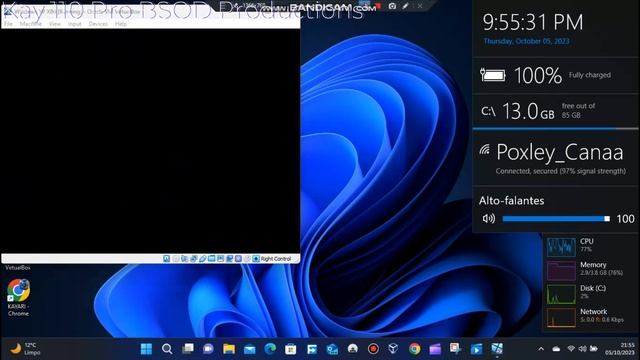Open OneDrive cloud icon in system tray
This screenshot has width=640, height=360.
556,349
